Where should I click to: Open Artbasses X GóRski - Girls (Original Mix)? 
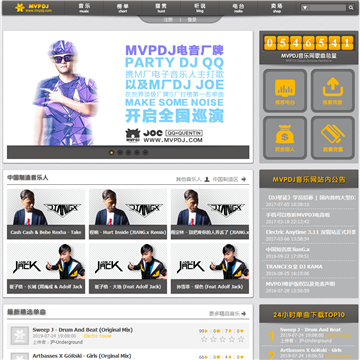click(82, 356)
